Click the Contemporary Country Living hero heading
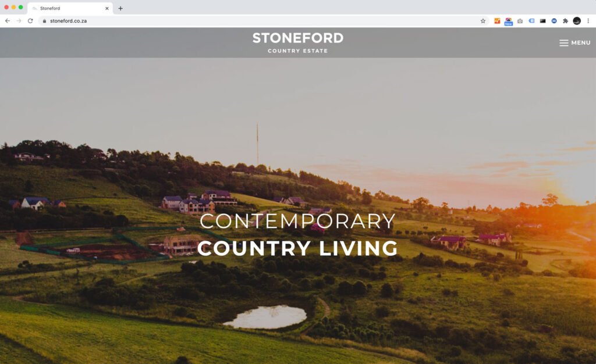 tap(297, 234)
